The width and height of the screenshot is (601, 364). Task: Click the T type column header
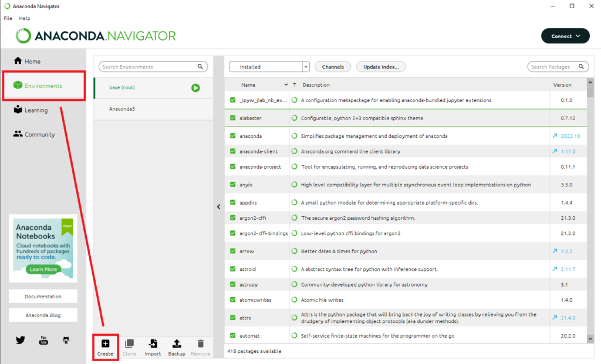pos(295,85)
